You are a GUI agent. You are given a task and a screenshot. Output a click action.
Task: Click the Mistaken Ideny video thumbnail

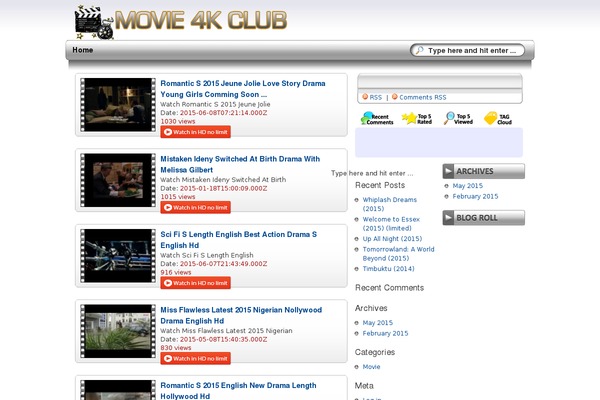click(x=118, y=180)
